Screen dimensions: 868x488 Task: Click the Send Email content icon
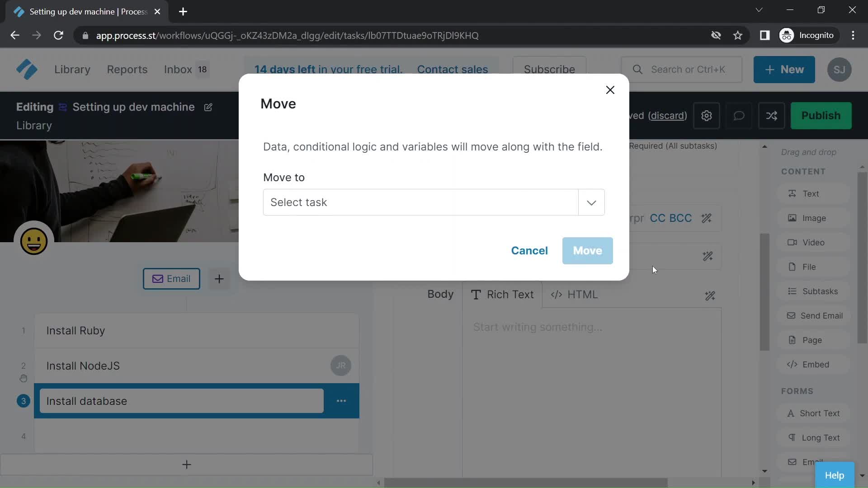point(792,315)
